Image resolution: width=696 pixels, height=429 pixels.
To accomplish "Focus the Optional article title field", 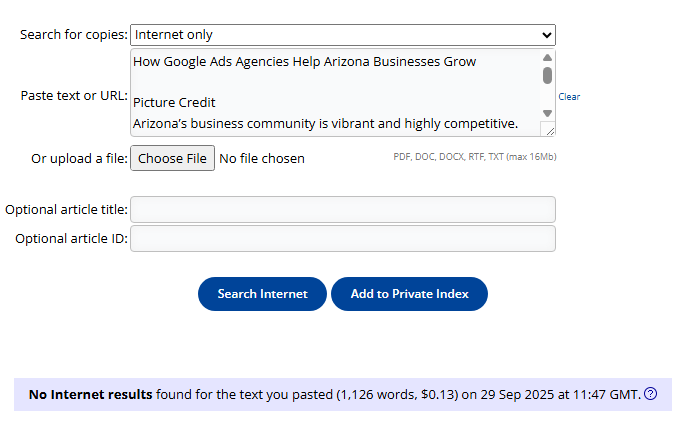I will 343,209.
